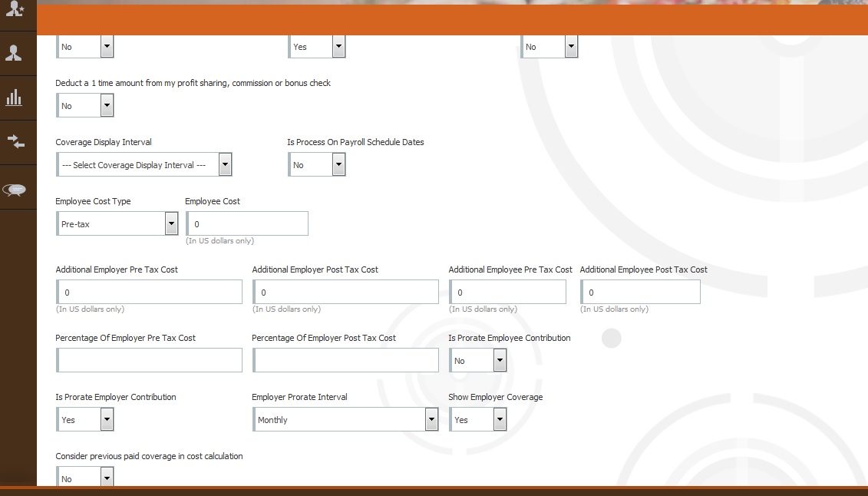Viewport: 868px width, 496px height.
Task: Click the 'Employee Cost Type' label
Action: [93, 201]
